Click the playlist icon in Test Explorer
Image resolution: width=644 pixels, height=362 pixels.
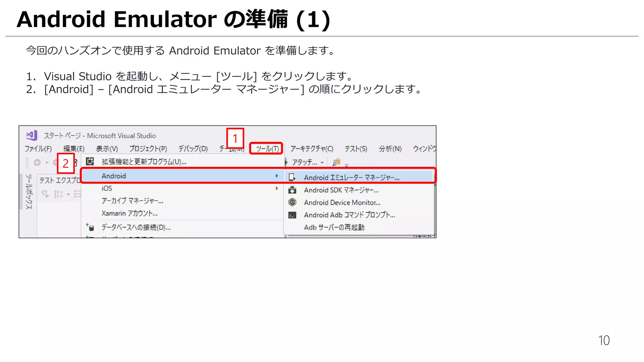pyautogui.click(x=77, y=194)
